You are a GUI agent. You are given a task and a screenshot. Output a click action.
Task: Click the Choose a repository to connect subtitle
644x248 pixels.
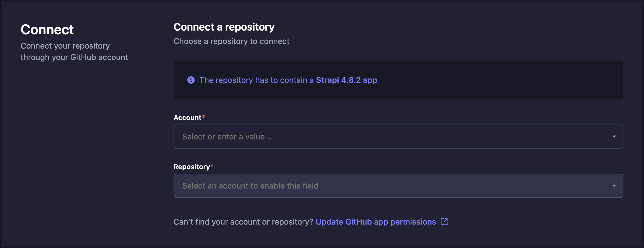(x=231, y=41)
